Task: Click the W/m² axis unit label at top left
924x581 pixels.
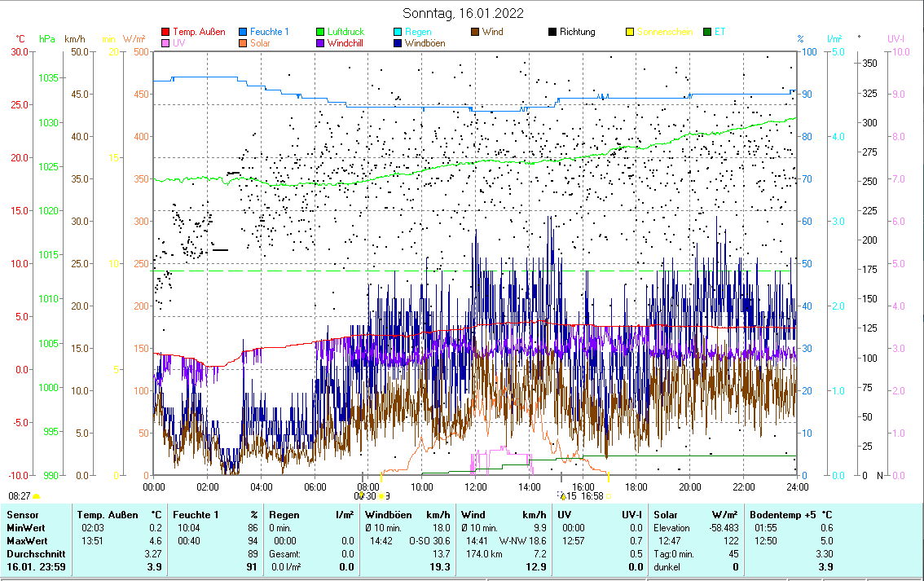Action: [134, 38]
